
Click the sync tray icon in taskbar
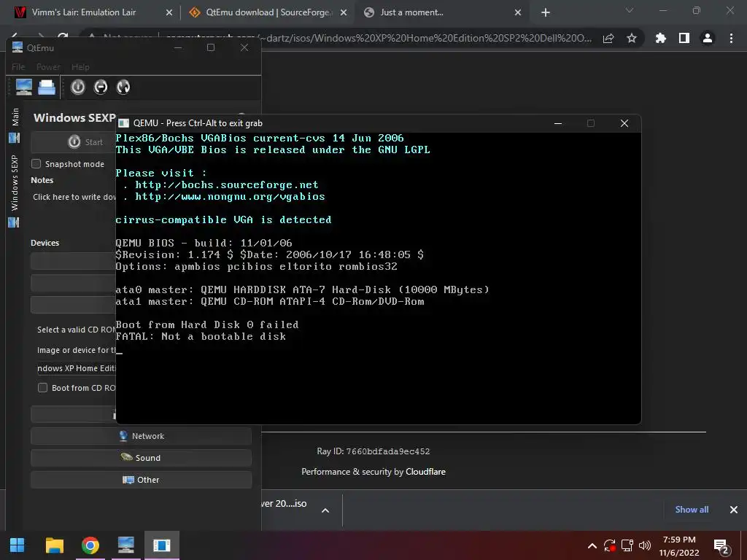click(x=609, y=545)
